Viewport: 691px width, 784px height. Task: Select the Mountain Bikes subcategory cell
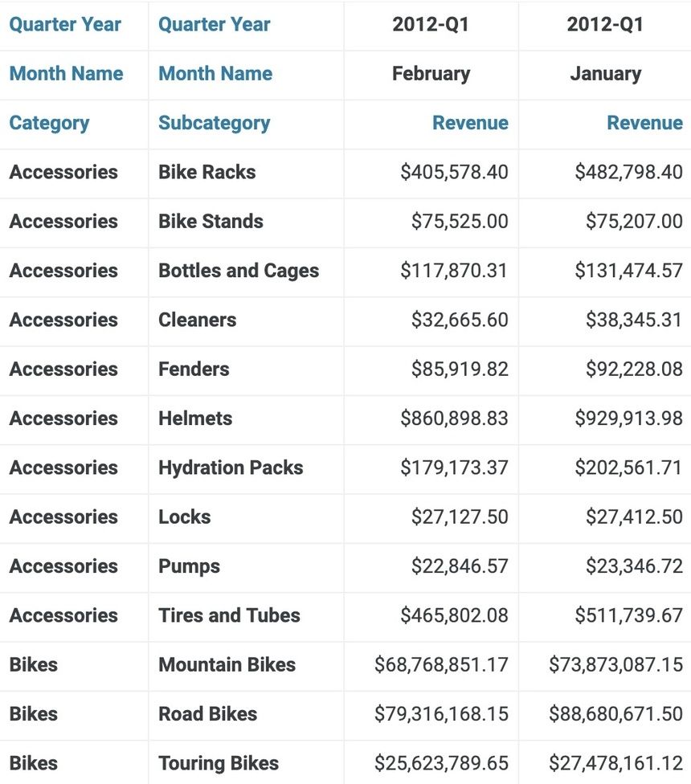point(227,664)
